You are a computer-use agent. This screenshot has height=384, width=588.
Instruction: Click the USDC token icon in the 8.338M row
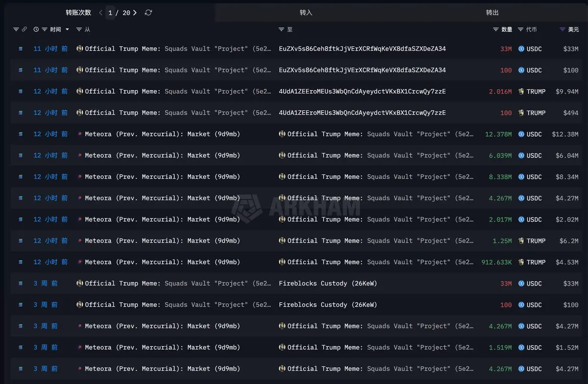(521, 177)
